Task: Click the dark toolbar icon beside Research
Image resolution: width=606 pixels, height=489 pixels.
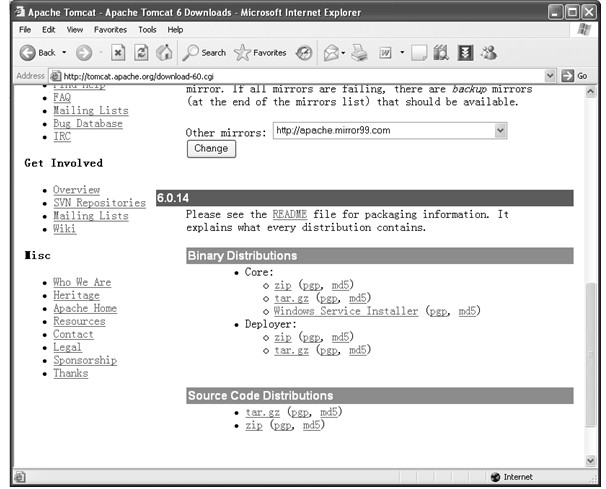Action: (465, 53)
